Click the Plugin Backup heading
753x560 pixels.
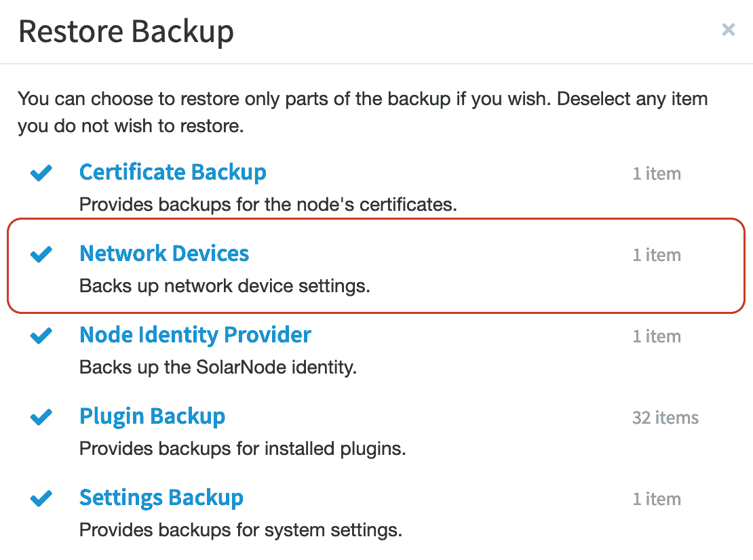click(152, 416)
